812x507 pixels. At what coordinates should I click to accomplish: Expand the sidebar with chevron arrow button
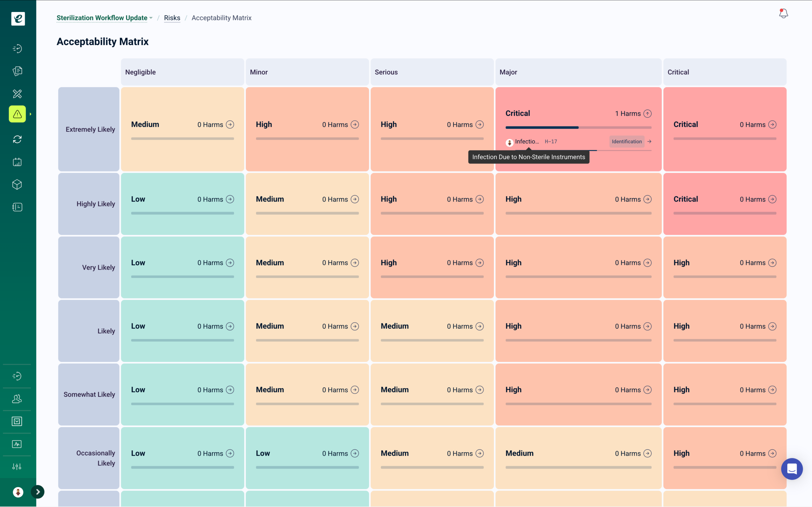tap(38, 492)
